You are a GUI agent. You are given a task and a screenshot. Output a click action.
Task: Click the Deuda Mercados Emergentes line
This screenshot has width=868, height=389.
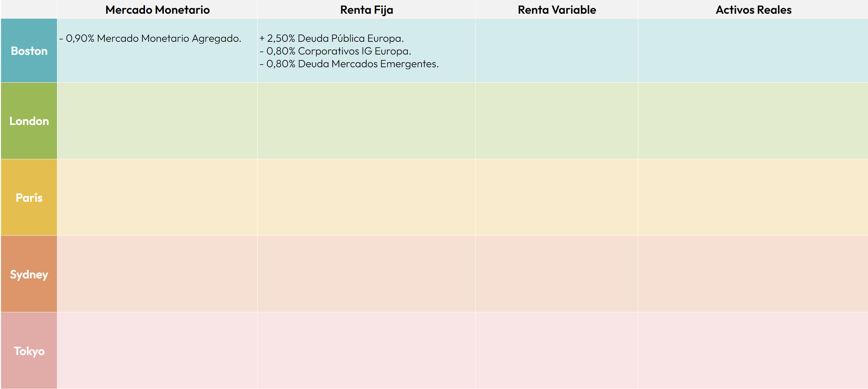pos(349,64)
